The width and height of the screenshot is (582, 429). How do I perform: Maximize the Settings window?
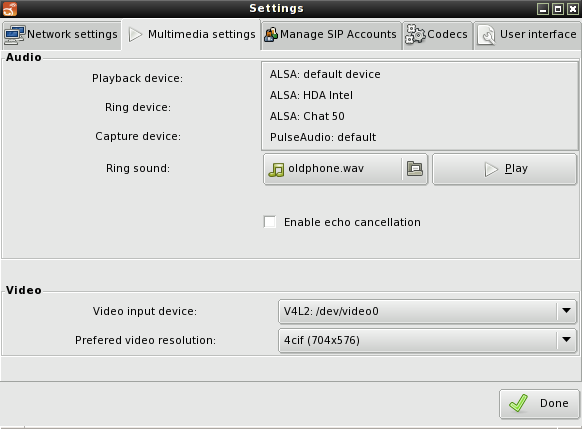[x=558, y=9]
